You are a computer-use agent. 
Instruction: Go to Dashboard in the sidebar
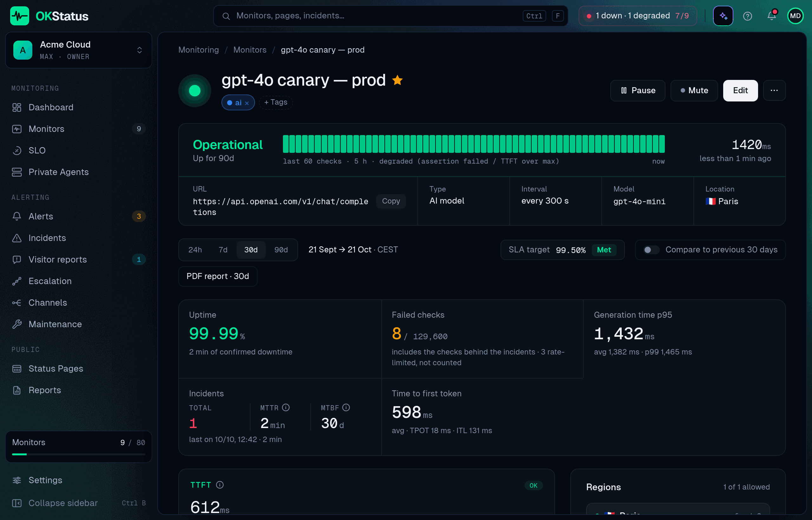[78, 107]
